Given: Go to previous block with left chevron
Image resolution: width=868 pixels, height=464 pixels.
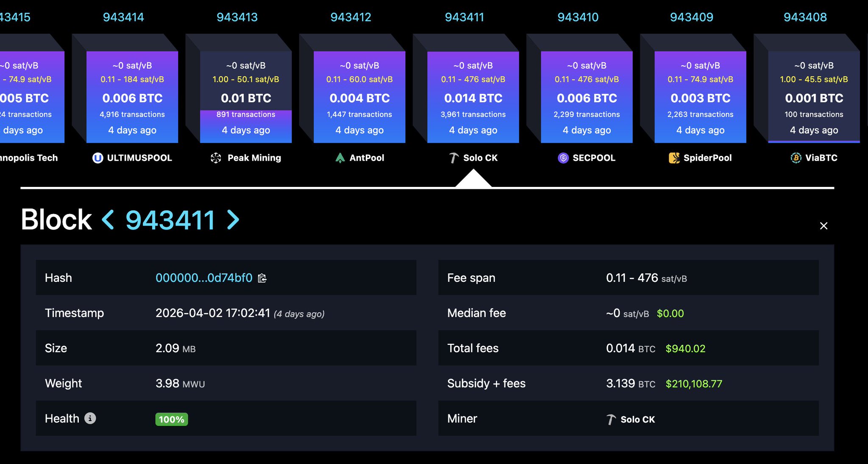Looking at the screenshot, I should click(x=108, y=219).
